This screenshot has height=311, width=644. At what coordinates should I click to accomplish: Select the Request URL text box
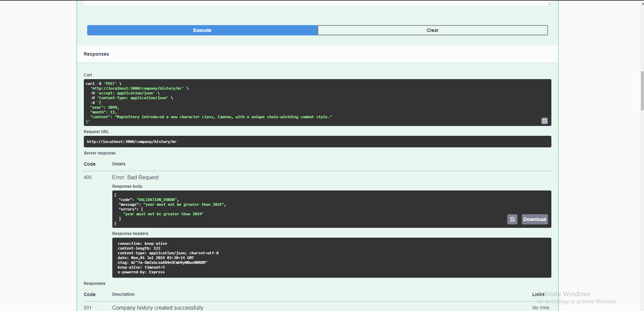(318, 142)
